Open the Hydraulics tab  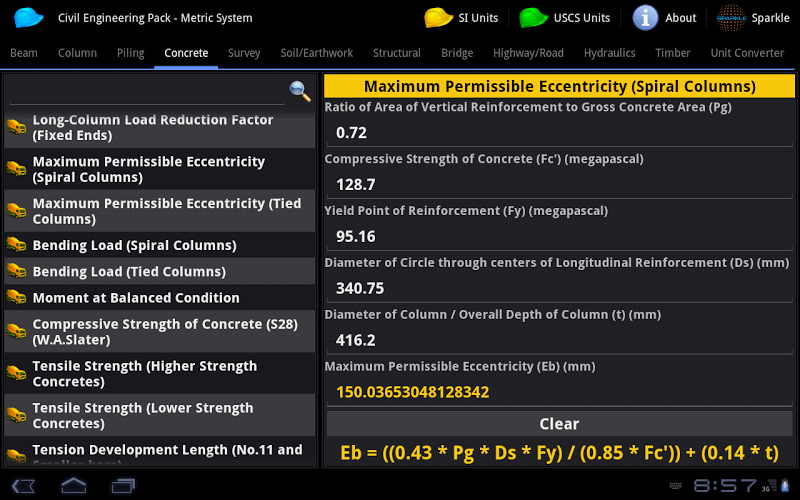609,53
